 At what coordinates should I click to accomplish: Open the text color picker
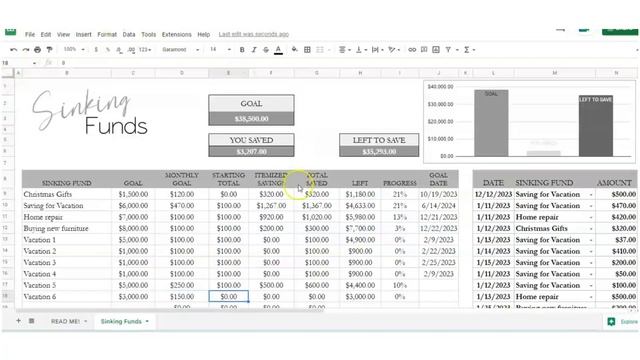click(x=278, y=50)
